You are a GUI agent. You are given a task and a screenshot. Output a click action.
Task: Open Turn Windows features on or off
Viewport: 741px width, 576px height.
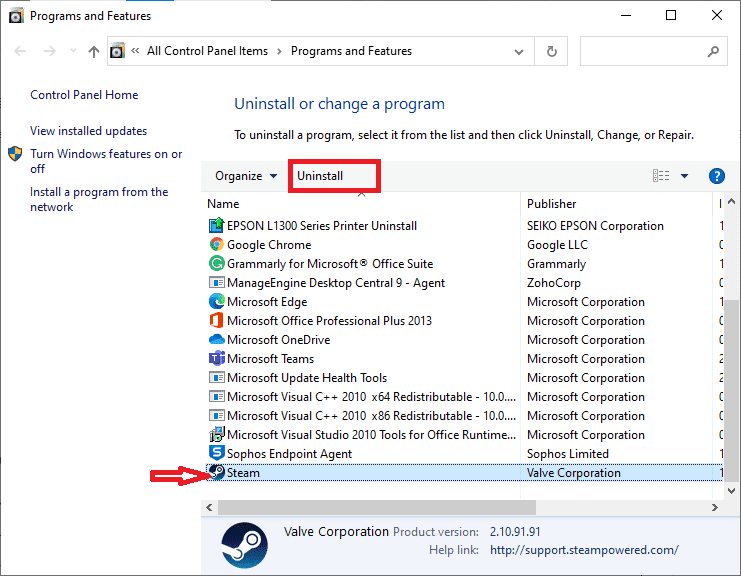coord(105,161)
